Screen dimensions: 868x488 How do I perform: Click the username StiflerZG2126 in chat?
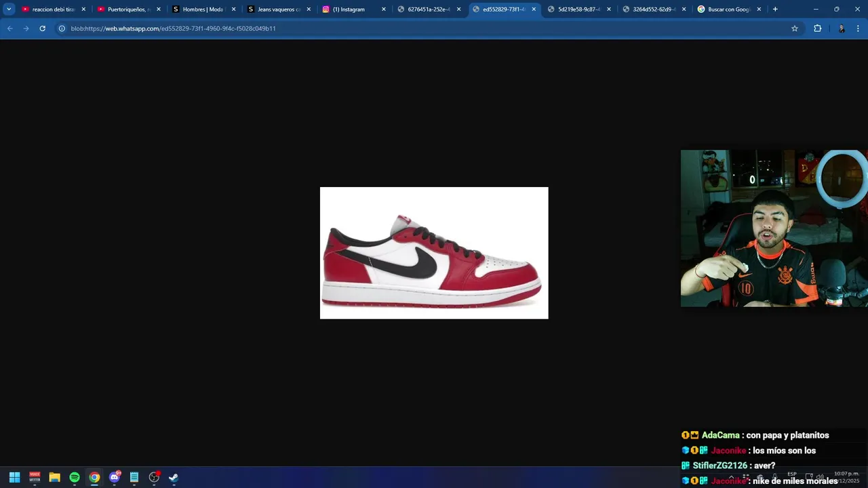[719, 466]
